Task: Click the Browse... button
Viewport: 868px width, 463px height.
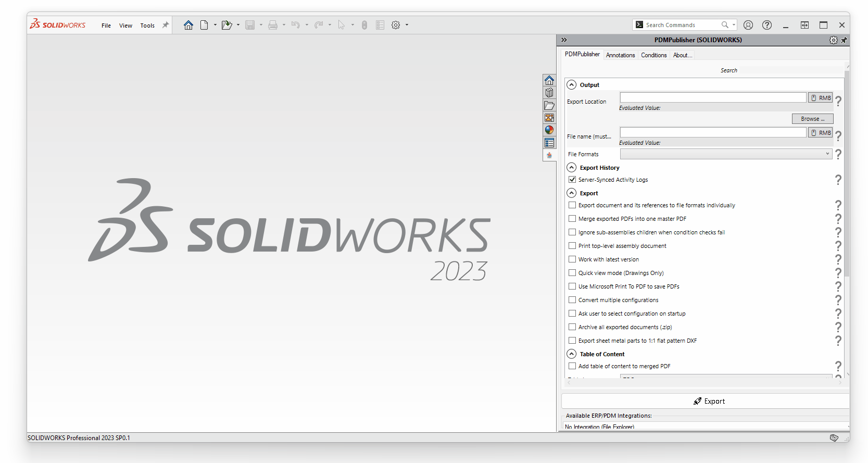Action: 812,119
